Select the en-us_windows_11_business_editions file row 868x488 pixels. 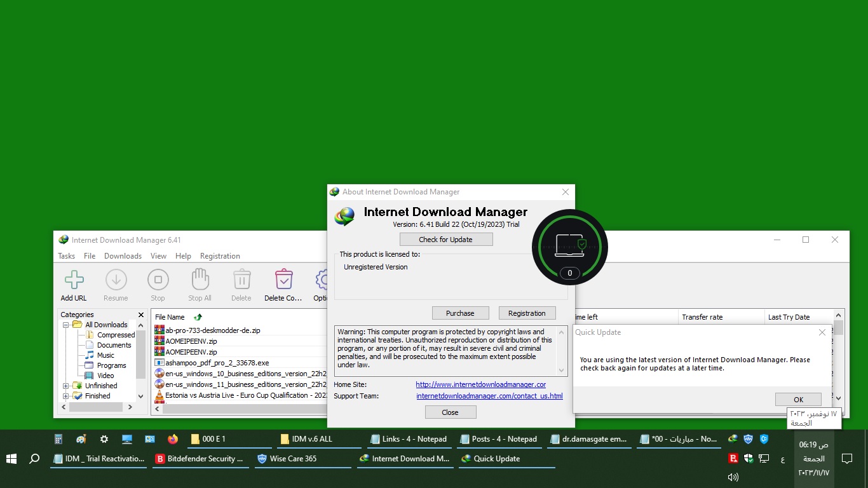click(245, 384)
